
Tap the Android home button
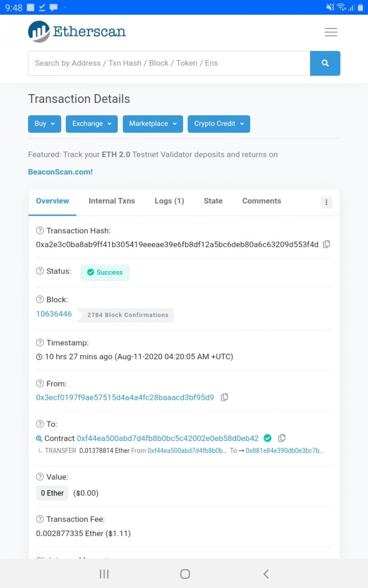point(184,574)
